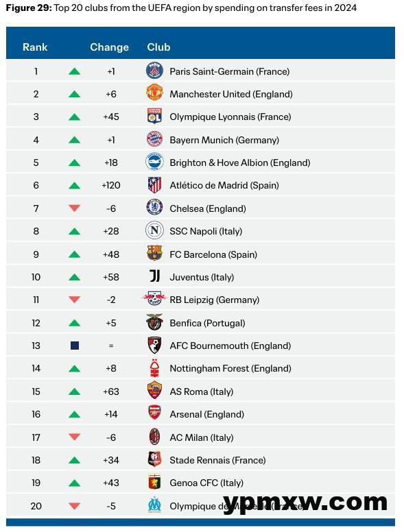This screenshot has height=532, width=404.
Task: Select the Olympique Lyonnais OL badge
Action: [154, 116]
